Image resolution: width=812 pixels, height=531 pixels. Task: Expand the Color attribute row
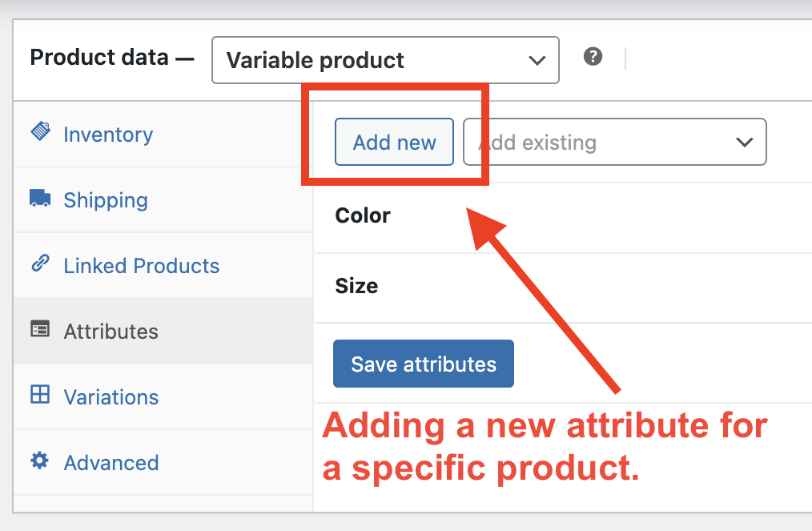[563, 218]
